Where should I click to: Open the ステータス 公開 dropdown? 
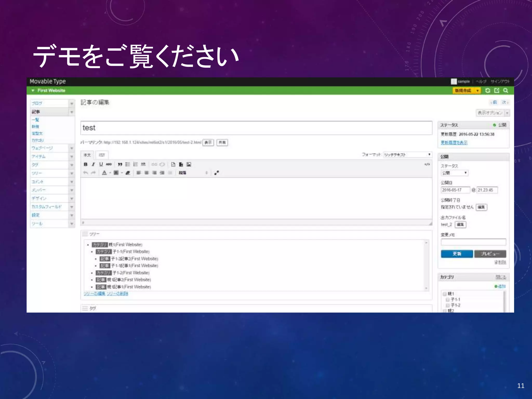click(454, 173)
